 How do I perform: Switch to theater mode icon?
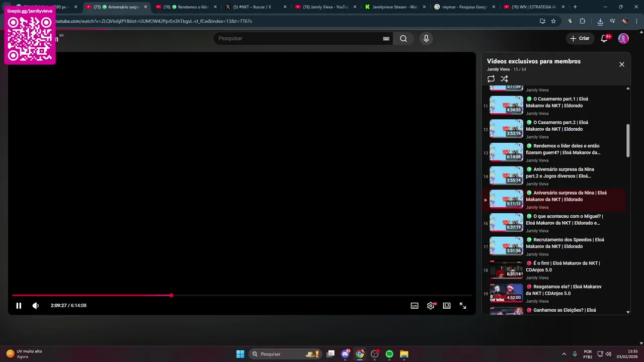[447, 305]
